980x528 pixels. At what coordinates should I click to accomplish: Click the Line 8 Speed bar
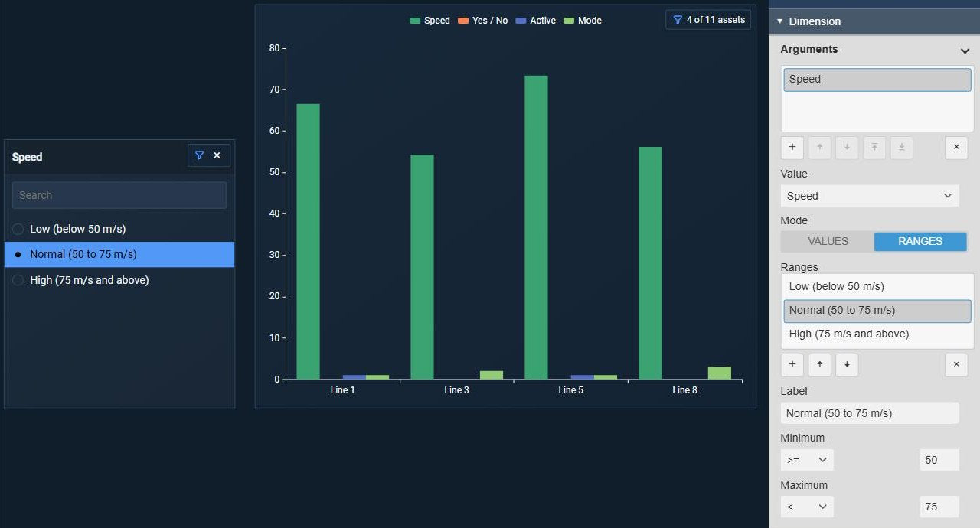tap(650, 263)
